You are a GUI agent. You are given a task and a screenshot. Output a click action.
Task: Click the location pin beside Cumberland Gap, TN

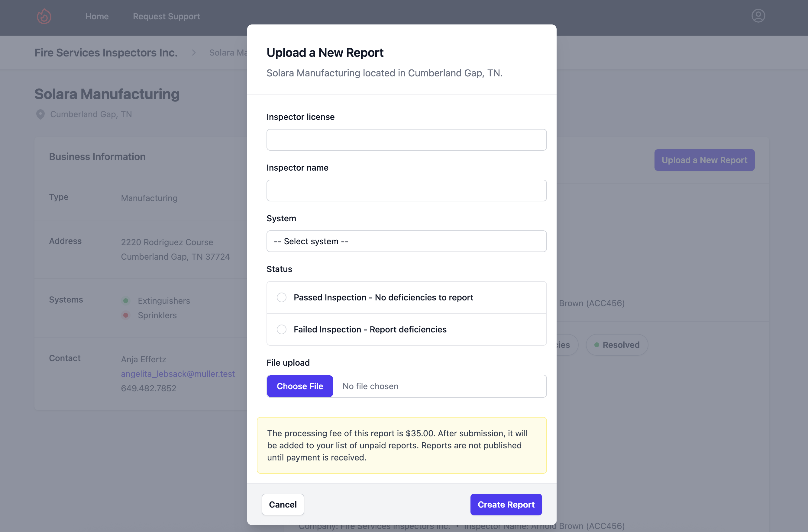click(x=40, y=114)
